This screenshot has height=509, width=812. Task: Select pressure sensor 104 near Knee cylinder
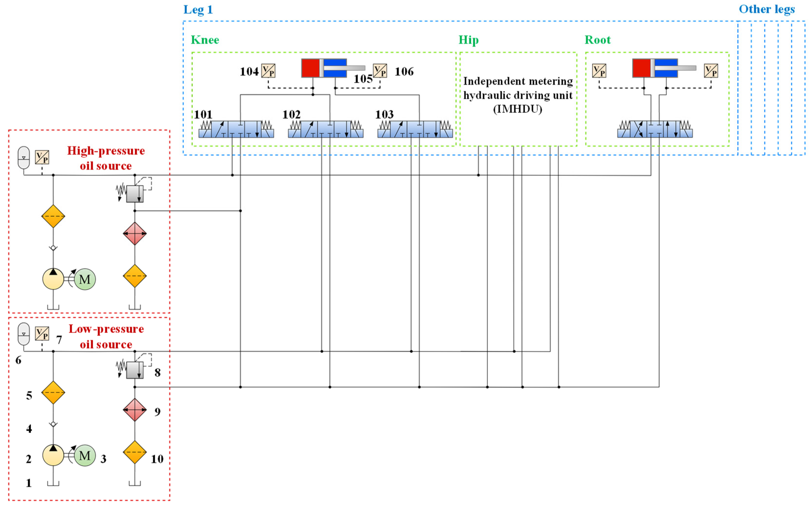pos(268,71)
